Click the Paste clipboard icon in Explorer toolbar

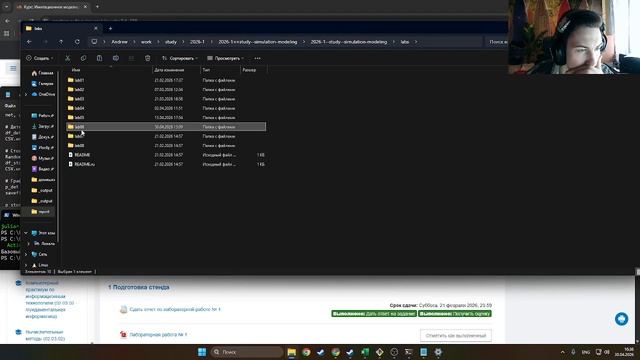tap(99, 58)
